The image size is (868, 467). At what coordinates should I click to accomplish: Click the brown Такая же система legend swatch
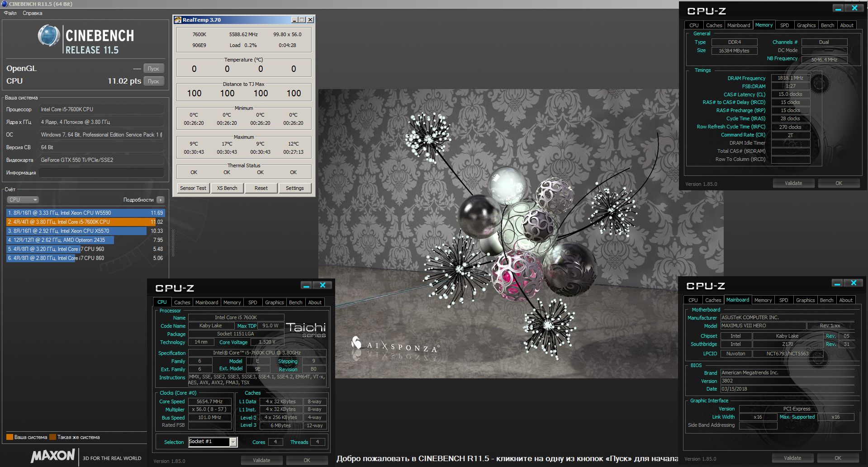52,437
